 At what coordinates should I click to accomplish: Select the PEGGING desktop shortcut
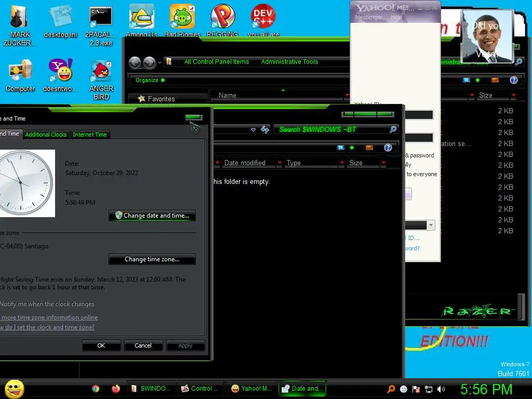(x=222, y=20)
